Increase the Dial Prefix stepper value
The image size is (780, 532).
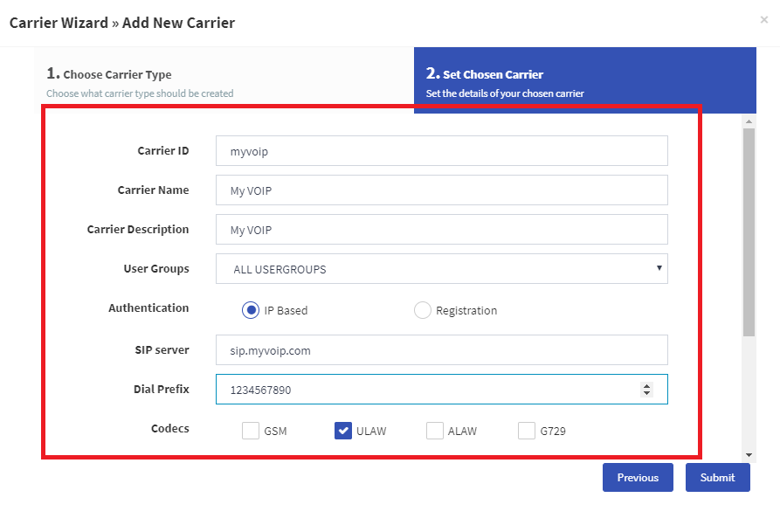click(646, 386)
